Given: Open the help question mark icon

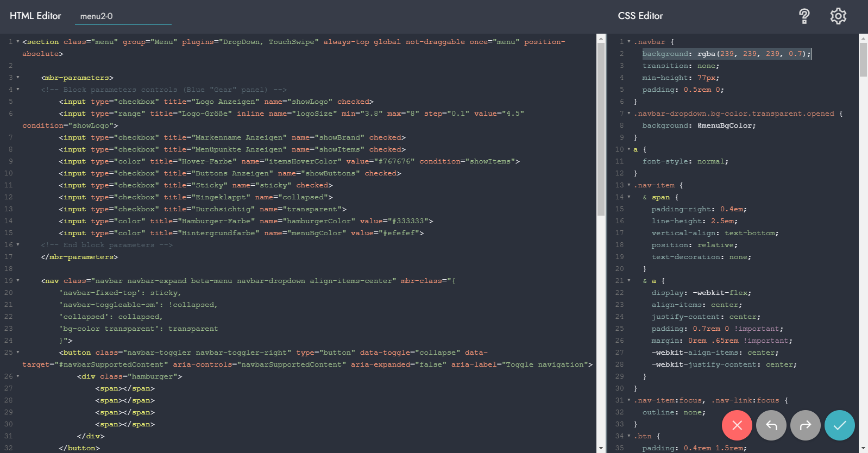Looking at the screenshot, I should [x=804, y=16].
